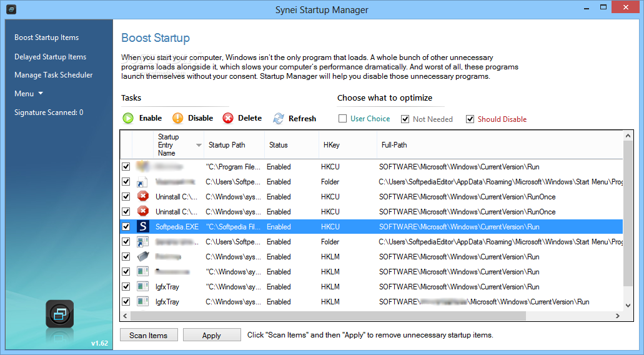644x355 pixels.
Task: Open Delayed Startup Items section
Action: tap(50, 57)
